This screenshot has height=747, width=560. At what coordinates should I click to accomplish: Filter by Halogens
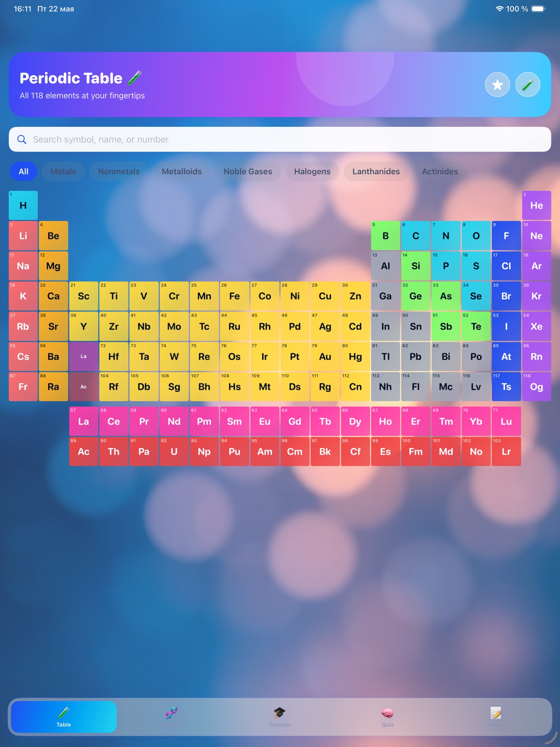coord(312,172)
